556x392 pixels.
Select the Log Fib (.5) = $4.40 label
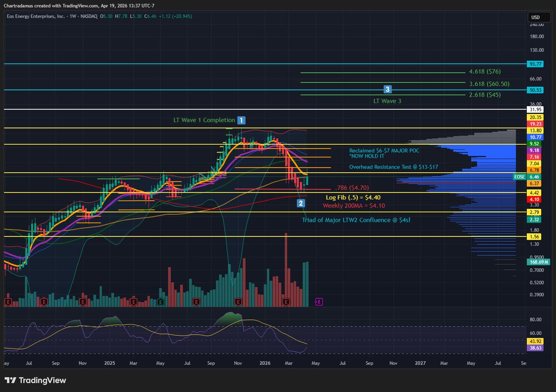353,197
